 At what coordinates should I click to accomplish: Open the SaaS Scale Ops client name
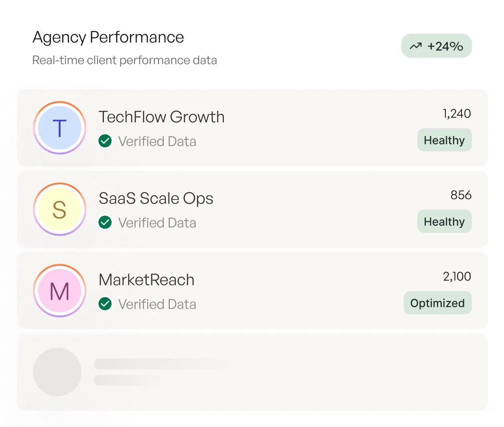[x=156, y=198]
